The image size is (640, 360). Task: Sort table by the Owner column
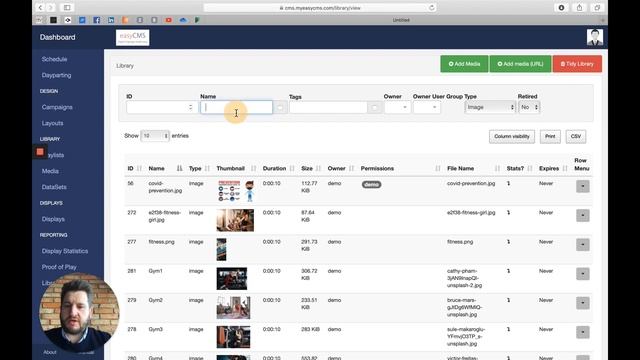[340, 168]
